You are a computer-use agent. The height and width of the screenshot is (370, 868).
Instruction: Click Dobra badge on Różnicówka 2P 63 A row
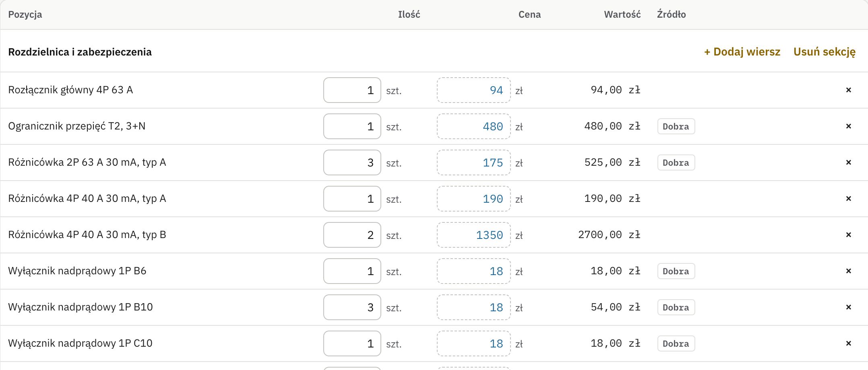(x=676, y=162)
